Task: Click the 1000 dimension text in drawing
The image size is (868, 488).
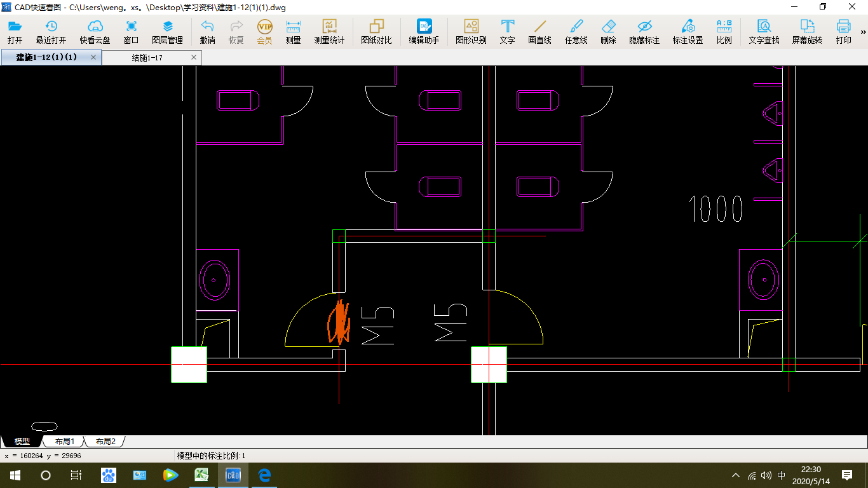Action: click(716, 209)
